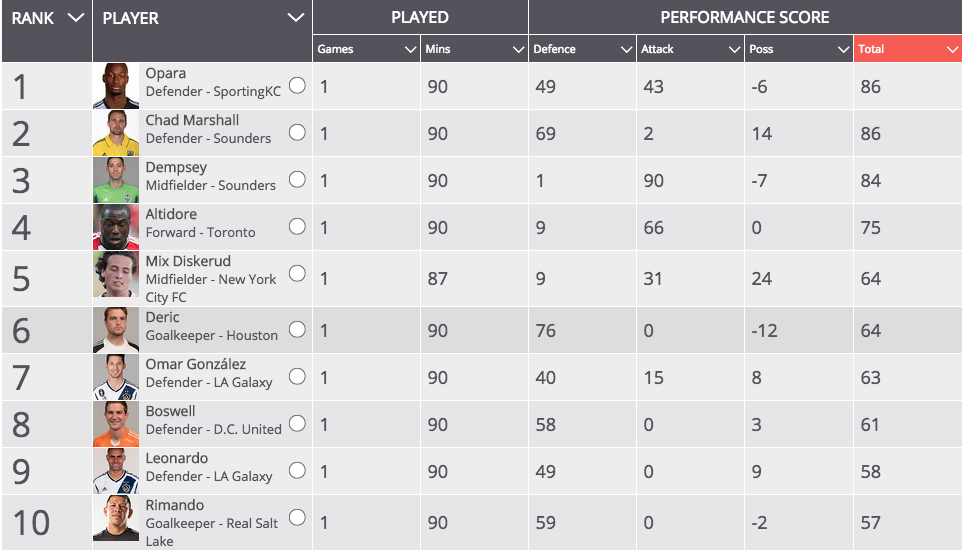
Task: Click Altidore's player photo
Action: coord(116,227)
